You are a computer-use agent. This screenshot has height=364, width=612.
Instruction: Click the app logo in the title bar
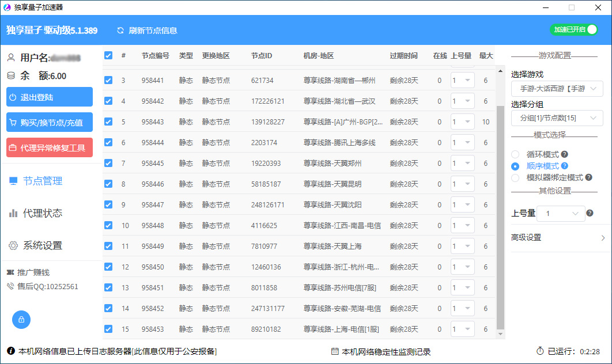coord(7,7)
